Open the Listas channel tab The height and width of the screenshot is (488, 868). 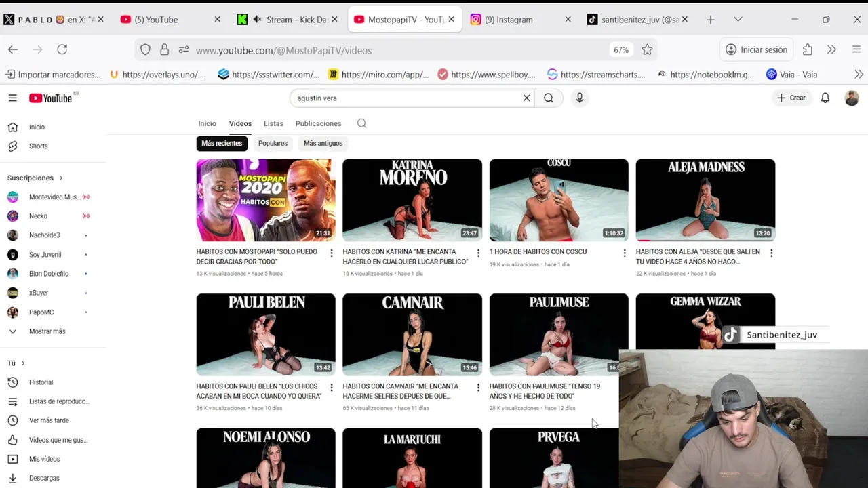tap(273, 123)
